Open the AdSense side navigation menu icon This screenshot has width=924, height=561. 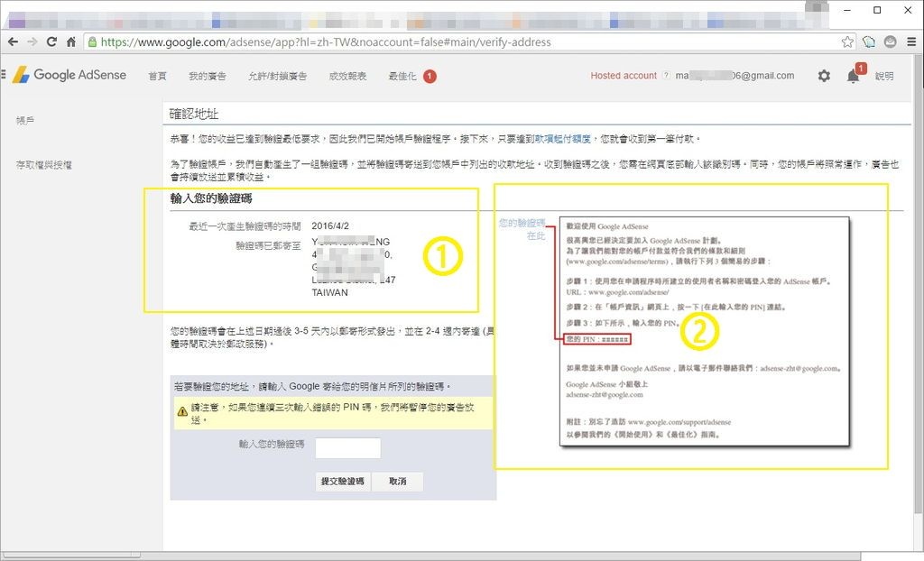[x=3, y=74]
